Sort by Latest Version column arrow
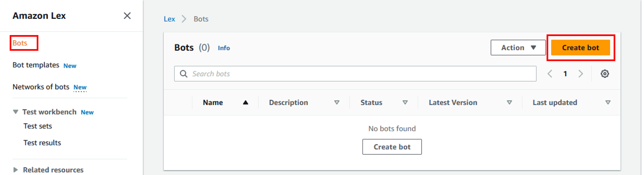Image resolution: width=644 pixels, height=175 pixels. tap(509, 103)
